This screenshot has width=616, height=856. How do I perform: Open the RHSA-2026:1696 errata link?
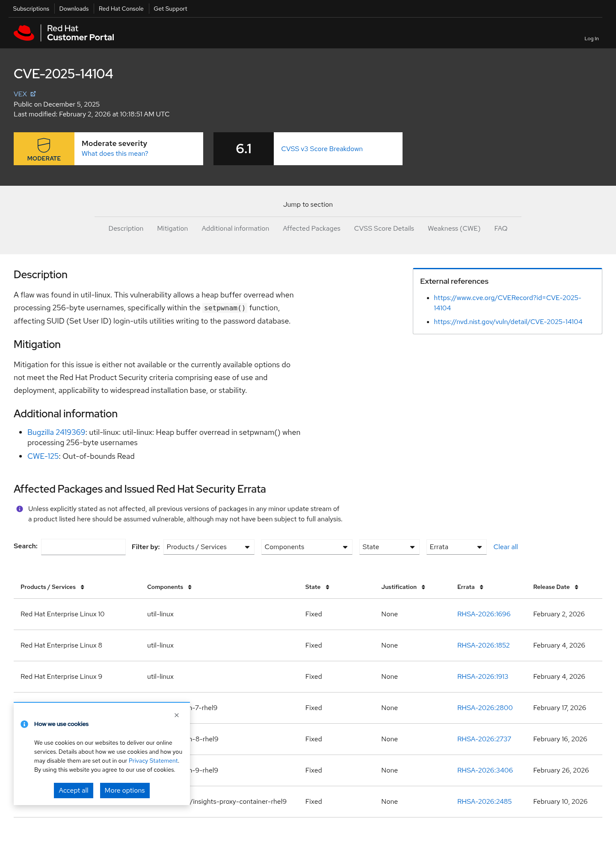484,614
